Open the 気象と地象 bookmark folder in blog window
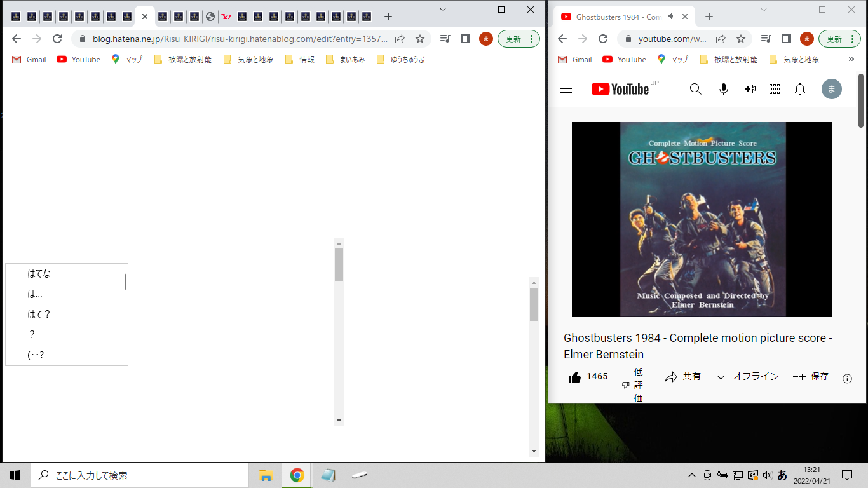This screenshot has width=868, height=488. (x=248, y=59)
